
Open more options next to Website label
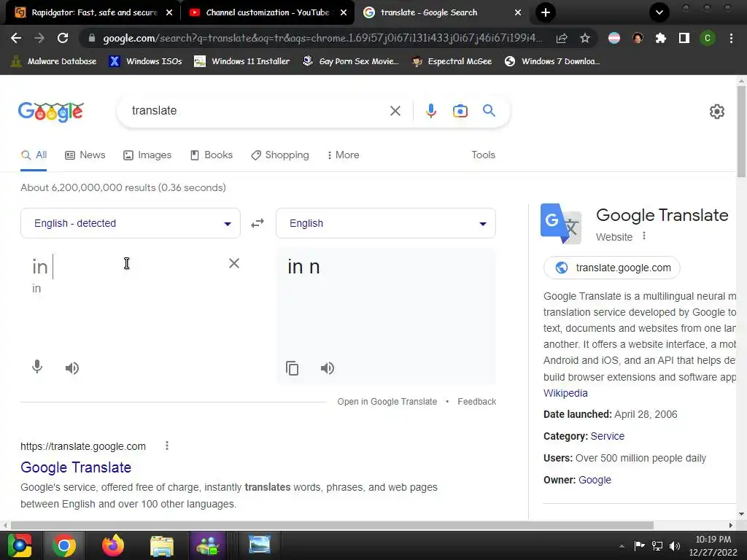click(x=644, y=236)
